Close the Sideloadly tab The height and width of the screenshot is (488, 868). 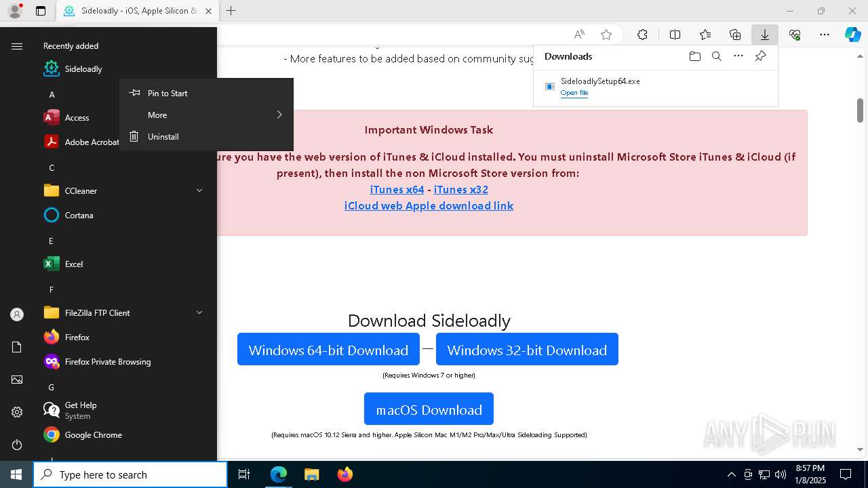pyautogui.click(x=208, y=11)
